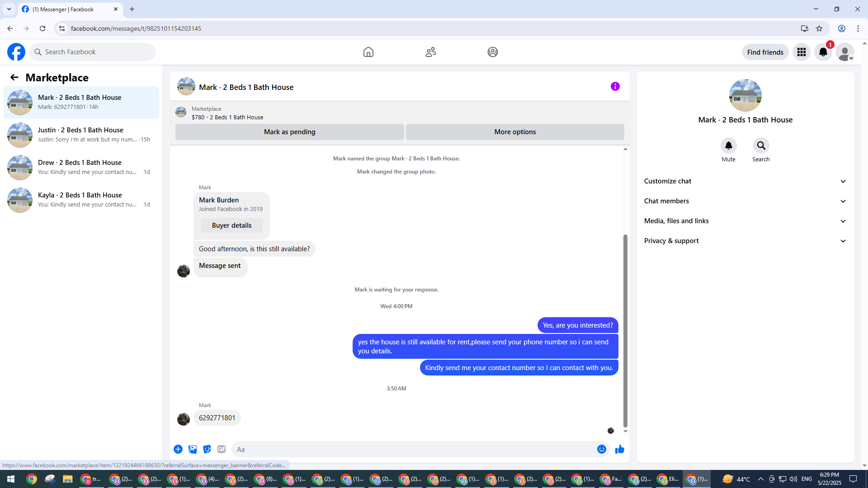
Task: Click More options button
Action: pos(515,132)
